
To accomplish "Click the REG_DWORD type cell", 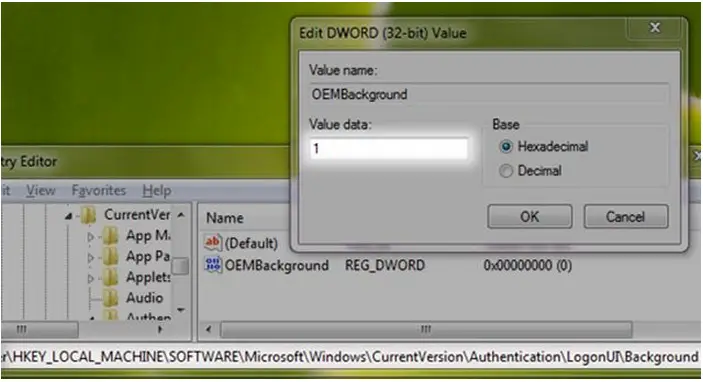I will [385, 265].
